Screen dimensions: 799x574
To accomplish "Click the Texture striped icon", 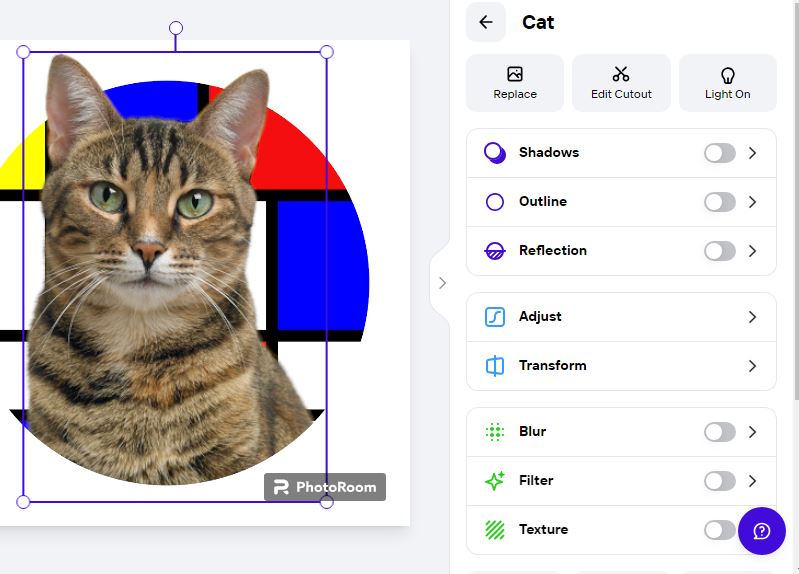I will (495, 530).
